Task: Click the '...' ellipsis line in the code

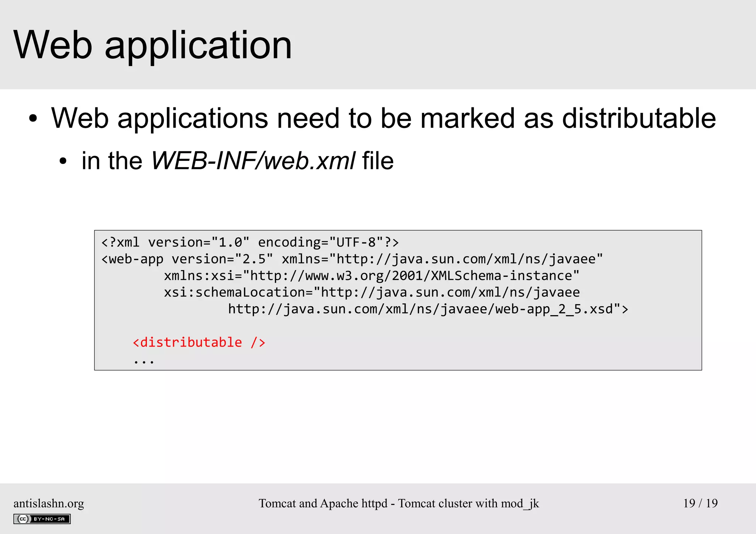Action: [x=144, y=362]
